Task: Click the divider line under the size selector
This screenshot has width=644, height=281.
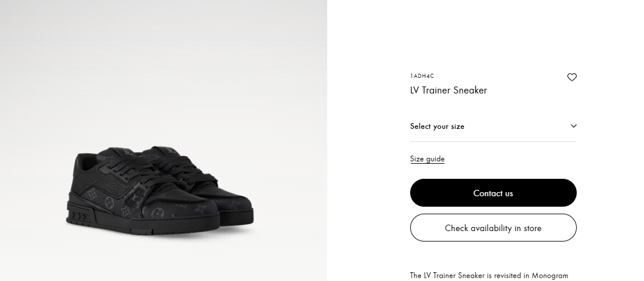Action: (493, 141)
